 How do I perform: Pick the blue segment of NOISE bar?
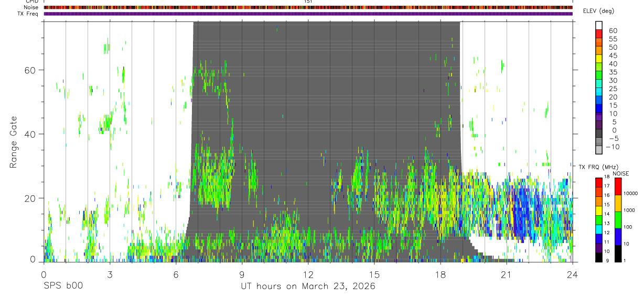coord(618,236)
